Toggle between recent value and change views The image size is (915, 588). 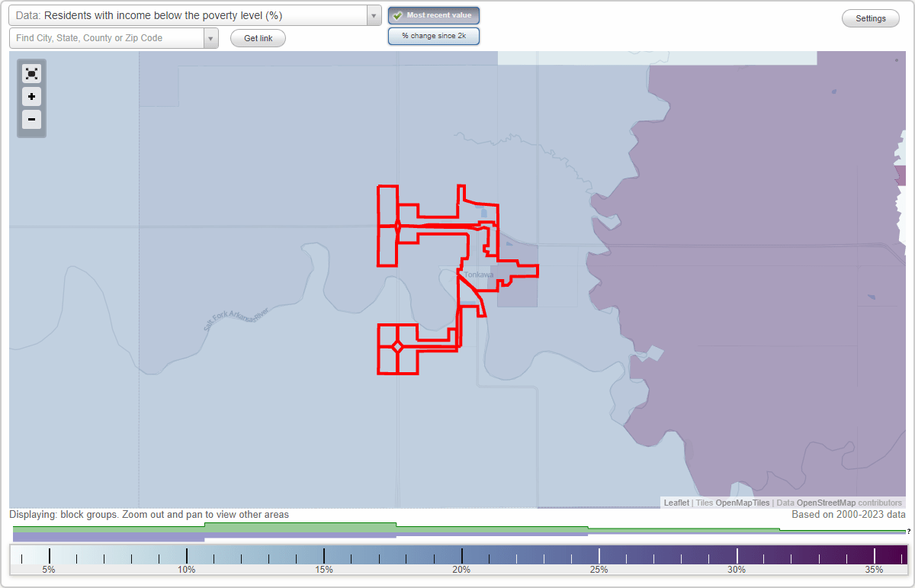(433, 35)
